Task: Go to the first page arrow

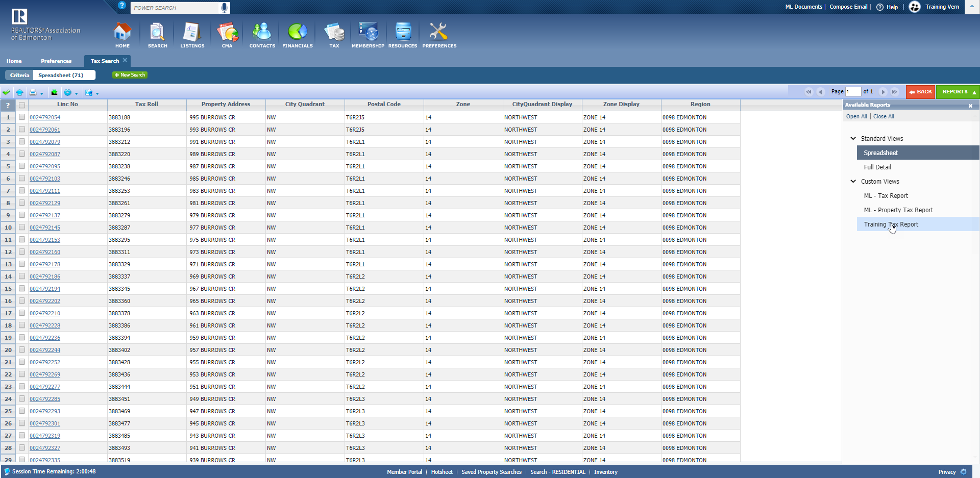Action: click(808, 92)
